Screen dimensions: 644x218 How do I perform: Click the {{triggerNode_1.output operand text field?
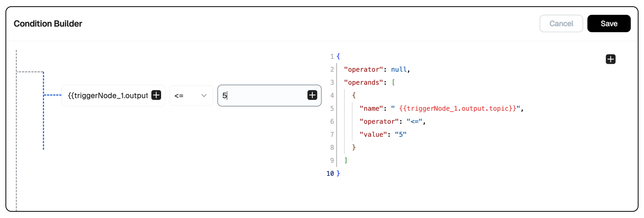click(x=108, y=96)
